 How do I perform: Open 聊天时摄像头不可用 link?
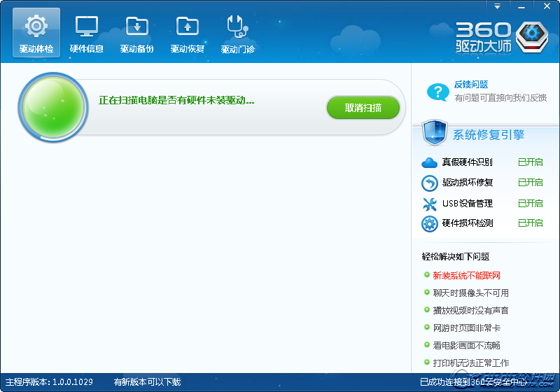click(x=470, y=293)
